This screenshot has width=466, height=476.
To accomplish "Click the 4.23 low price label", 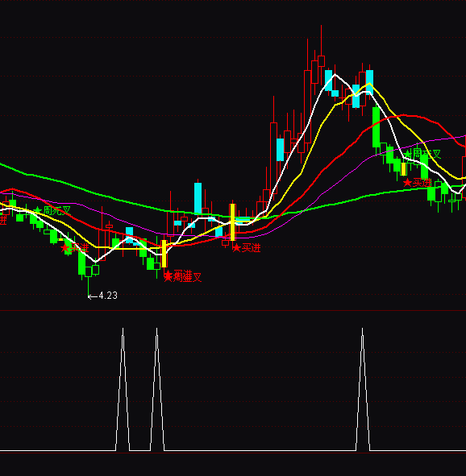I will (108, 296).
